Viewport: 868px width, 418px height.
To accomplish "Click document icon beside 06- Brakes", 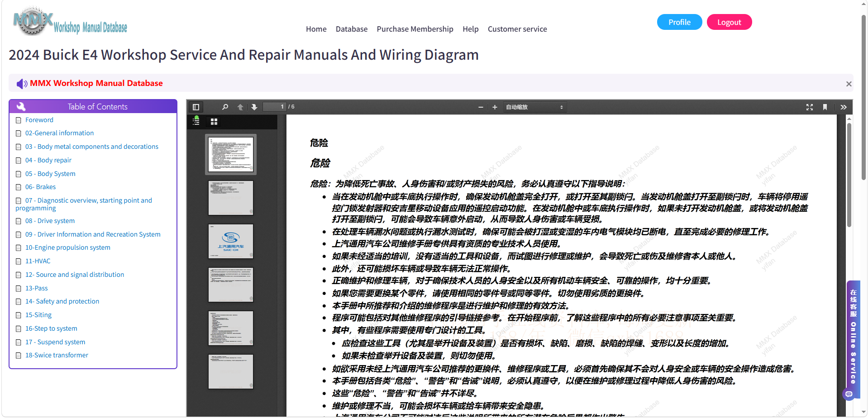I will coord(19,187).
